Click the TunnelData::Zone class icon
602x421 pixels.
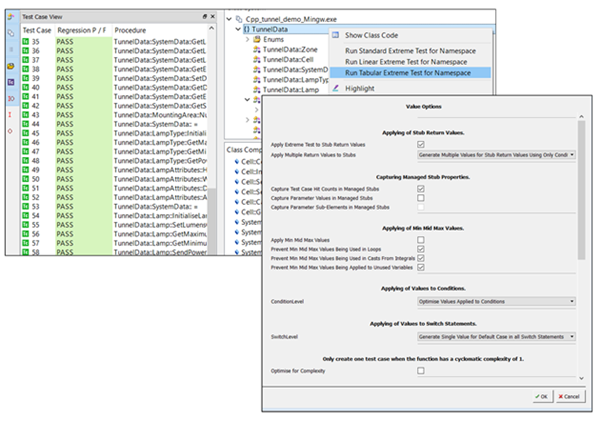point(257,49)
